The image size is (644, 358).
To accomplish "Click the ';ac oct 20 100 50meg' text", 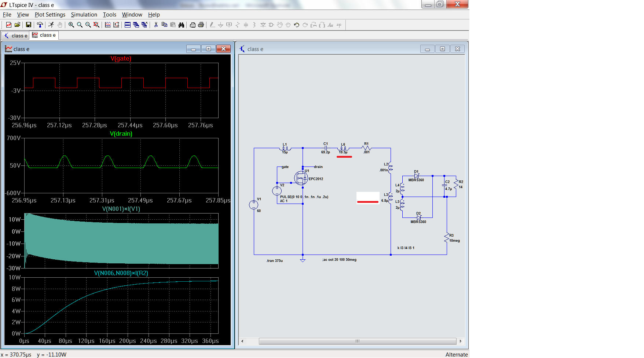I will point(339,260).
